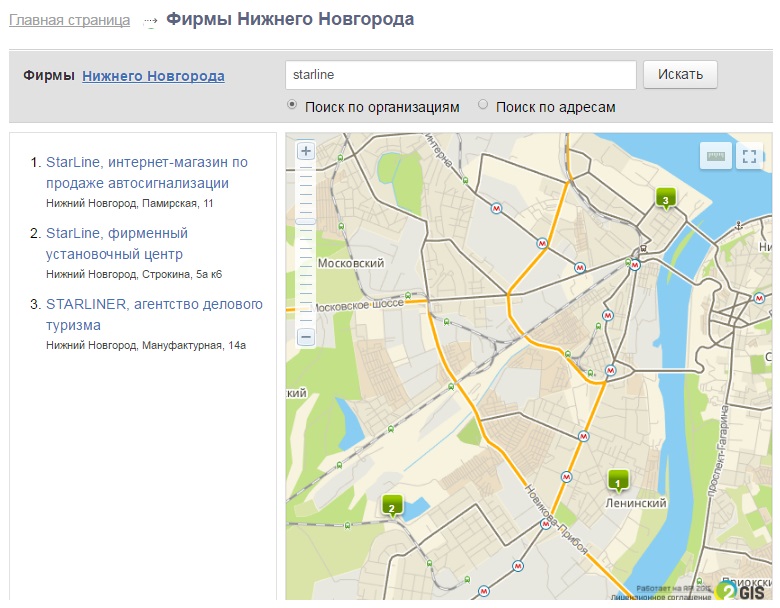This screenshot has height=608, width=780.
Task: Click green map marker number 1
Action: tap(618, 481)
